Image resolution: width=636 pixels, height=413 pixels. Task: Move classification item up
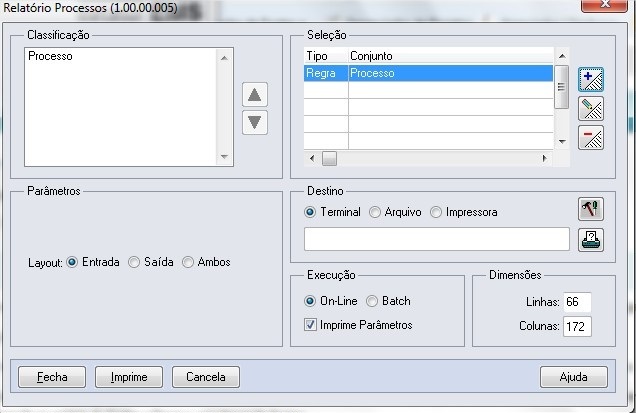[x=255, y=95]
